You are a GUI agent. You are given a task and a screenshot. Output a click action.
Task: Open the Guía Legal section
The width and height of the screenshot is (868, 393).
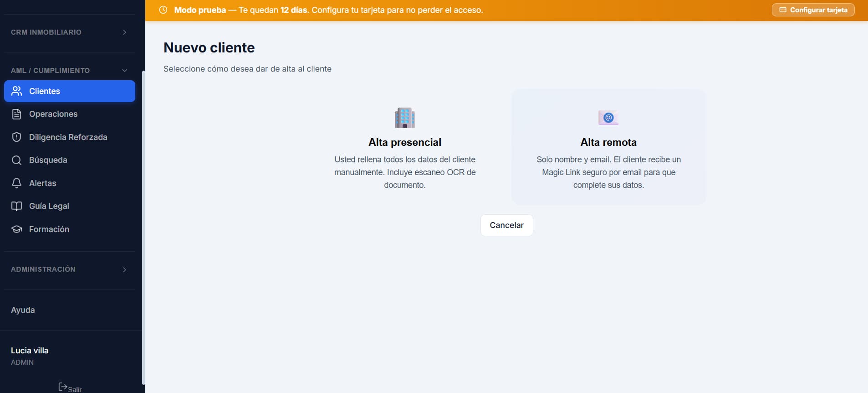pos(70,206)
